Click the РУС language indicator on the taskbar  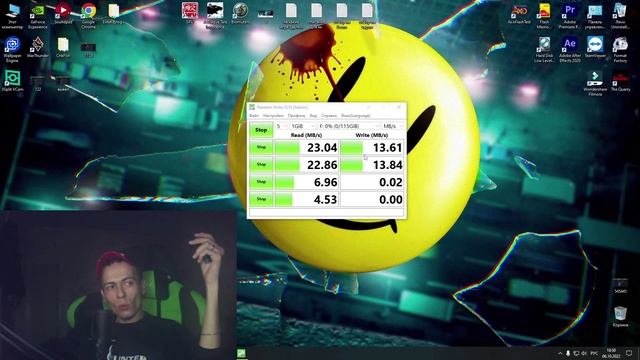594,353
